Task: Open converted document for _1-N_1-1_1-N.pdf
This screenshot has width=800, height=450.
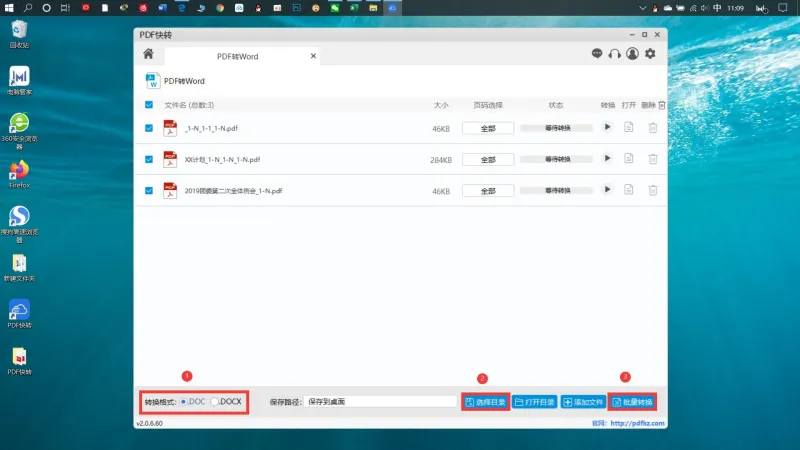Action: [629, 127]
